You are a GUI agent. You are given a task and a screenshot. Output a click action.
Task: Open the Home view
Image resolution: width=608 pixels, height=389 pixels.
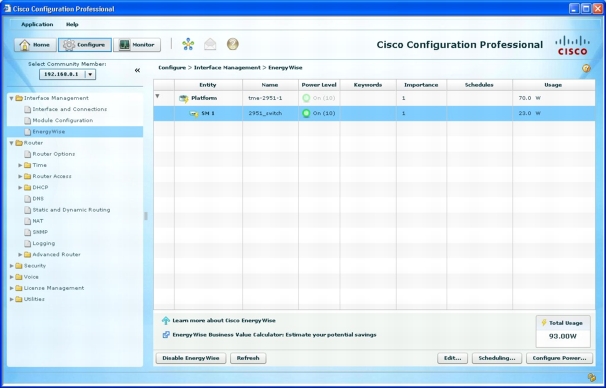point(35,45)
